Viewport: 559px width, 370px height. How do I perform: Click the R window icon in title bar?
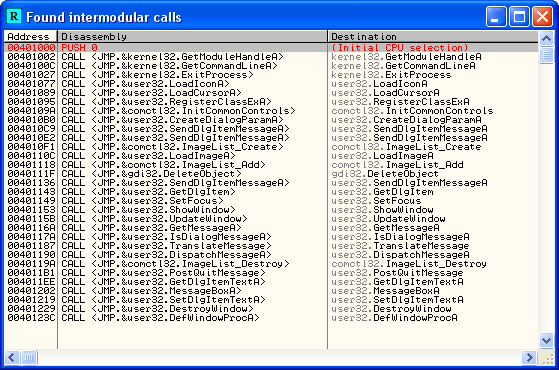point(14,16)
